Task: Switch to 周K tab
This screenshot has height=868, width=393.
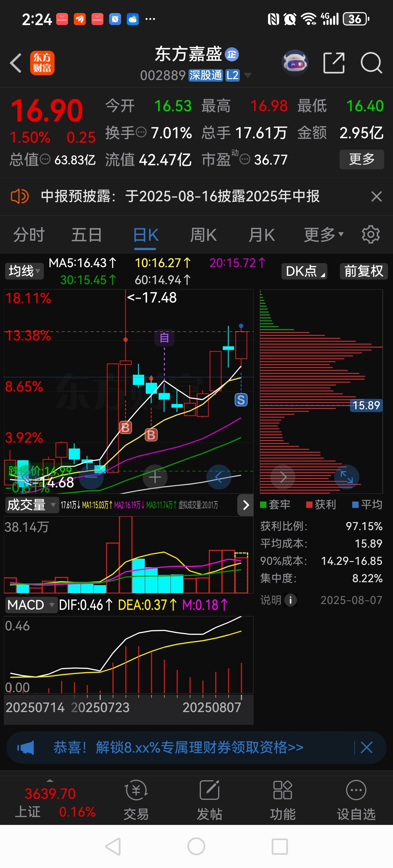Action: pos(204,235)
